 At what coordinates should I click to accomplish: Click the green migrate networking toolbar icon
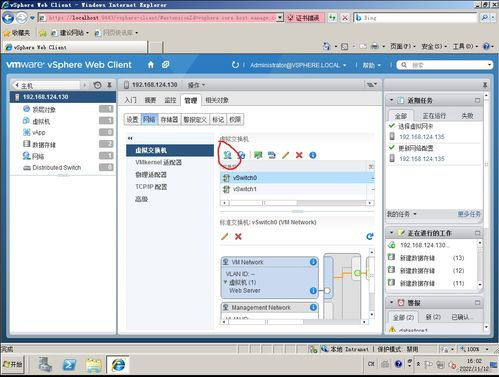tap(258, 155)
